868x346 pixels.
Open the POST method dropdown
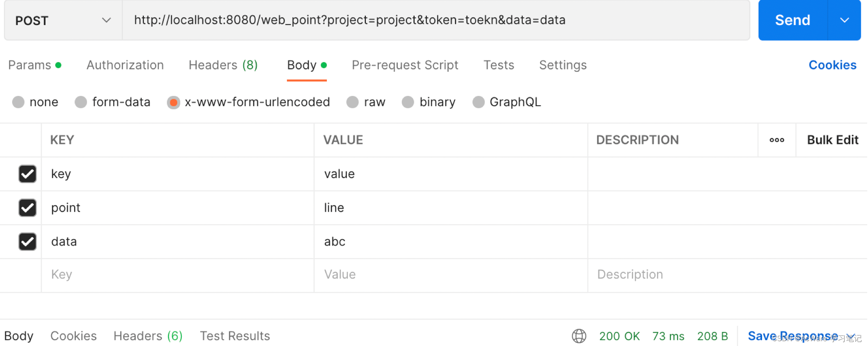coord(63,20)
